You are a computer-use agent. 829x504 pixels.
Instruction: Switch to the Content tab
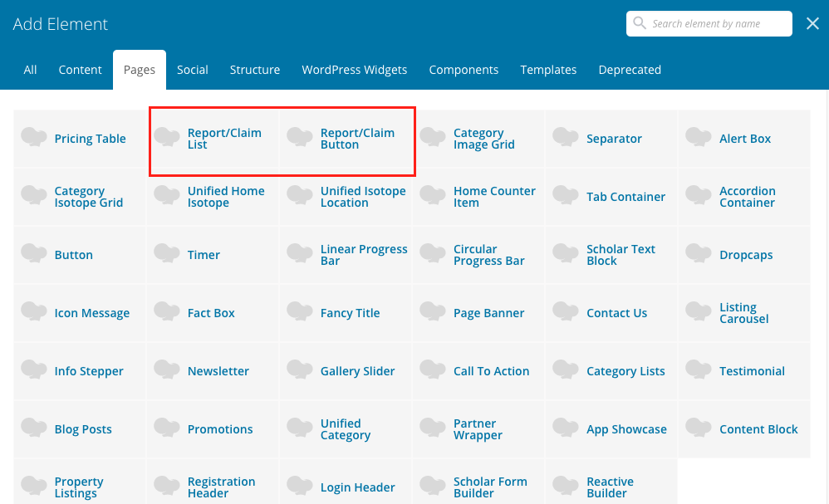pyautogui.click(x=80, y=70)
